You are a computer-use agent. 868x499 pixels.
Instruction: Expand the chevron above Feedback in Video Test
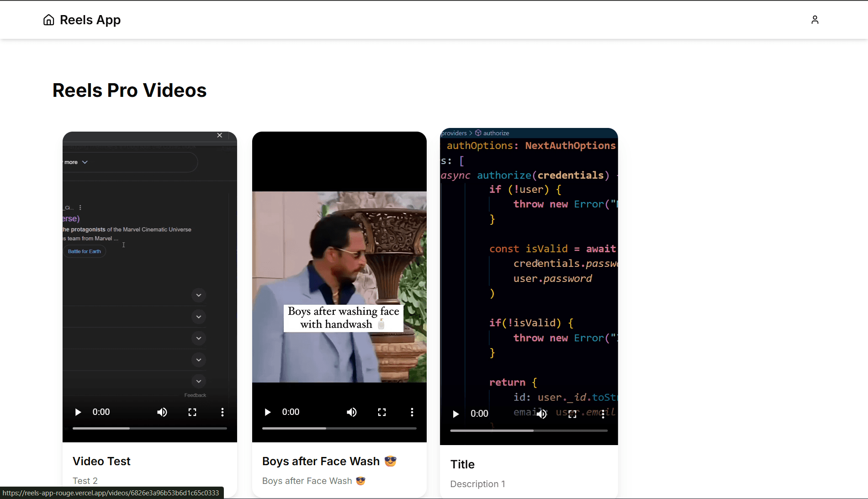[199, 381]
